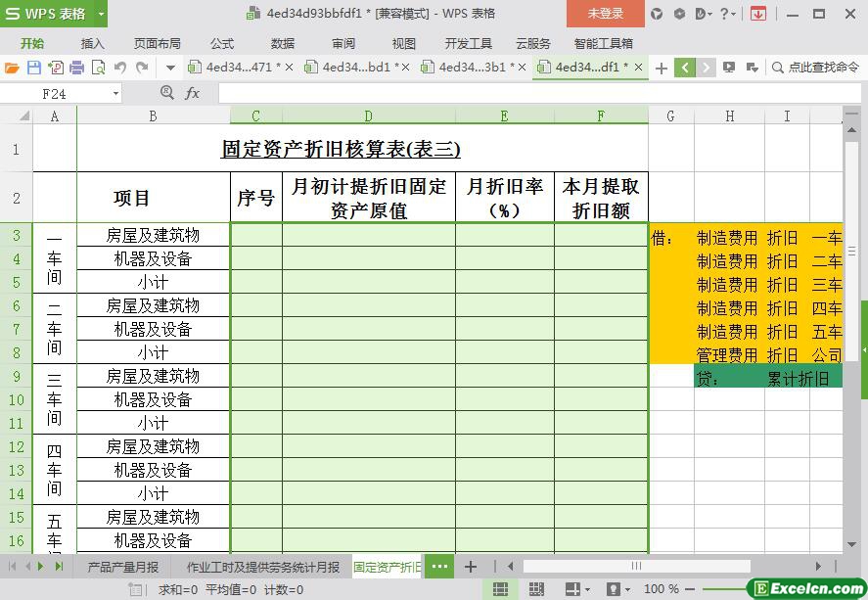
Task: Click the Open folder icon
Action: coord(13,68)
